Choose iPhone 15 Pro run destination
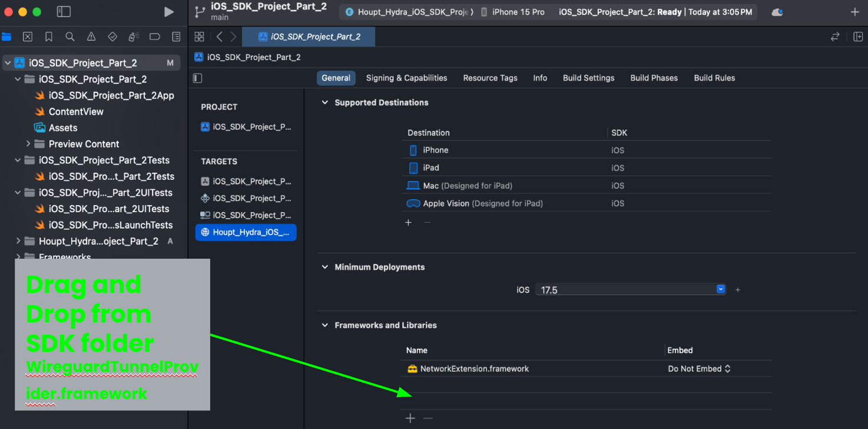The width and height of the screenshot is (868, 429). pyautogui.click(x=513, y=12)
